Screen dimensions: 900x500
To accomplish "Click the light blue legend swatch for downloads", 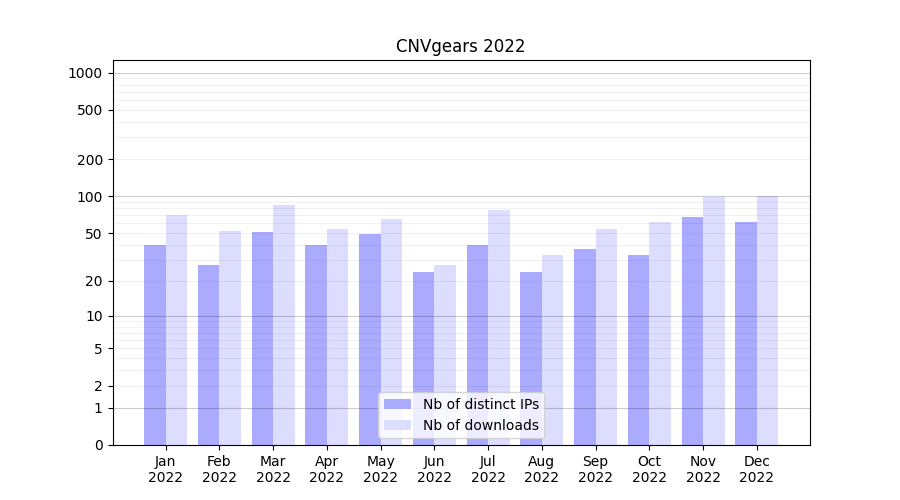I will (397, 425).
